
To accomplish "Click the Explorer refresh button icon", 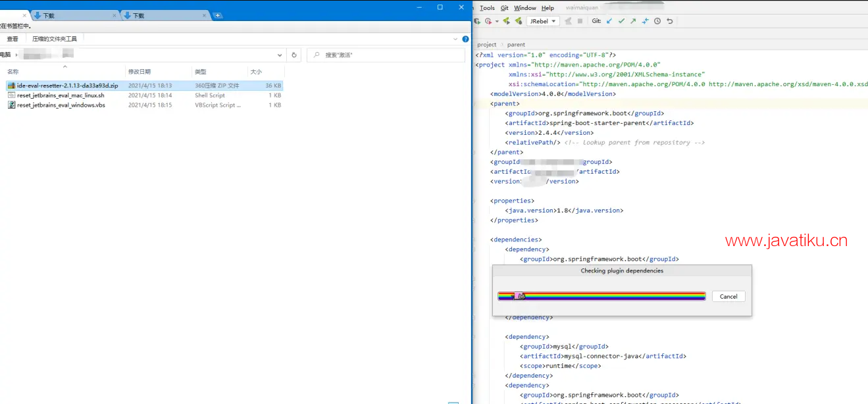I will pyautogui.click(x=294, y=55).
